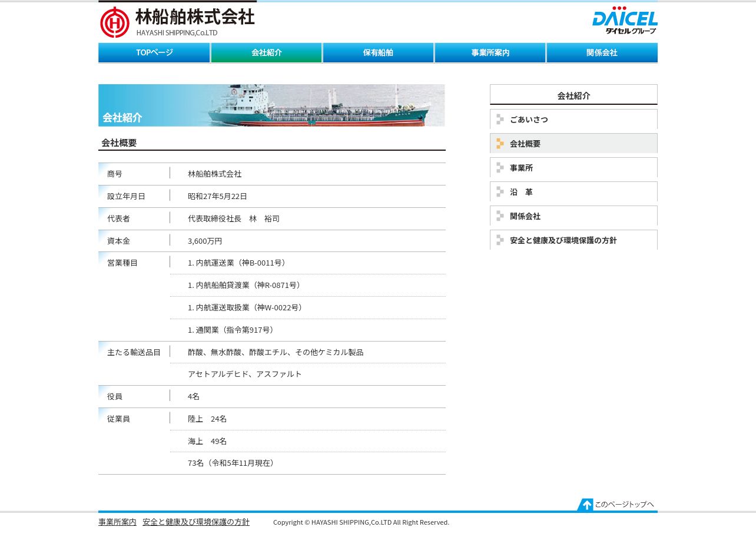Click the line starting with 酢酸、無水酢酸
Image resolution: width=756 pixels, height=540 pixels.
coord(276,352)
